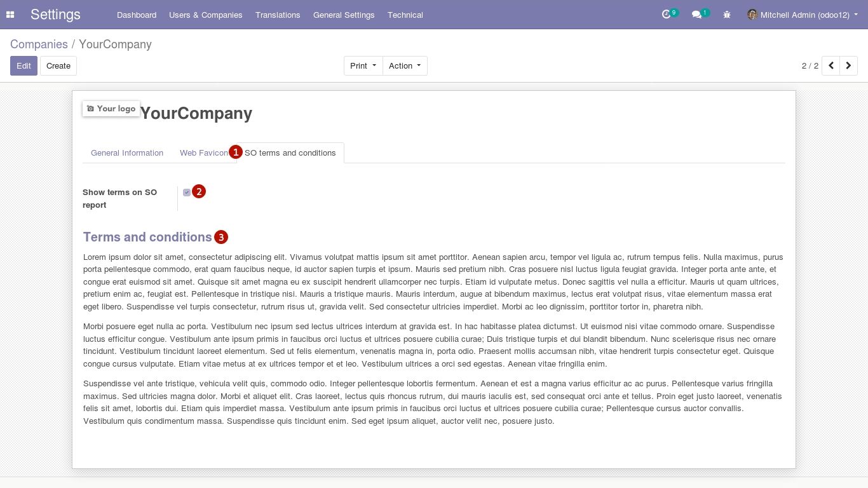Go to next record arrow
Screen dimensions: 868x488
coord(849,65)
